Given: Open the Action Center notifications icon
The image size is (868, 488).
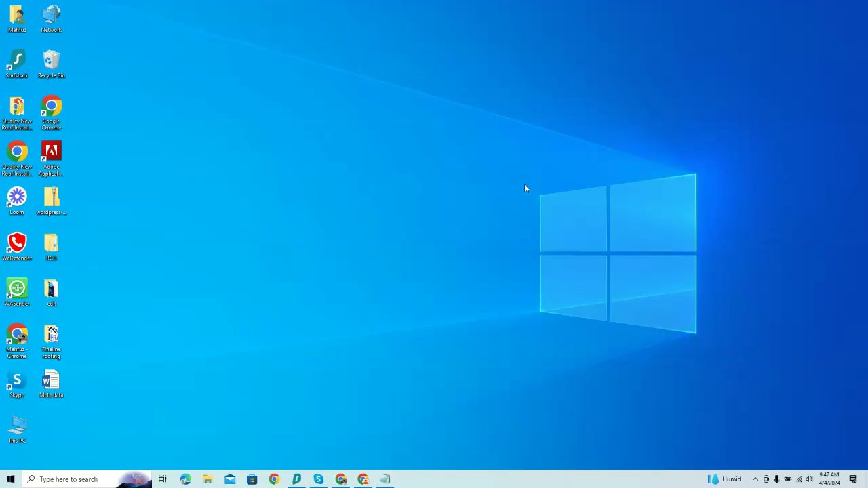Looking at the screenshot, I should coord(853,479).
